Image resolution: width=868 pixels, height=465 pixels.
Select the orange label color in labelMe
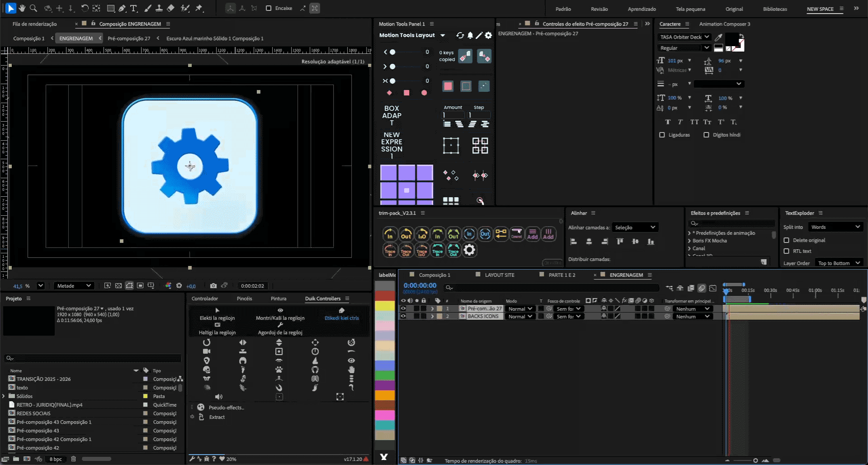point(385,395)
